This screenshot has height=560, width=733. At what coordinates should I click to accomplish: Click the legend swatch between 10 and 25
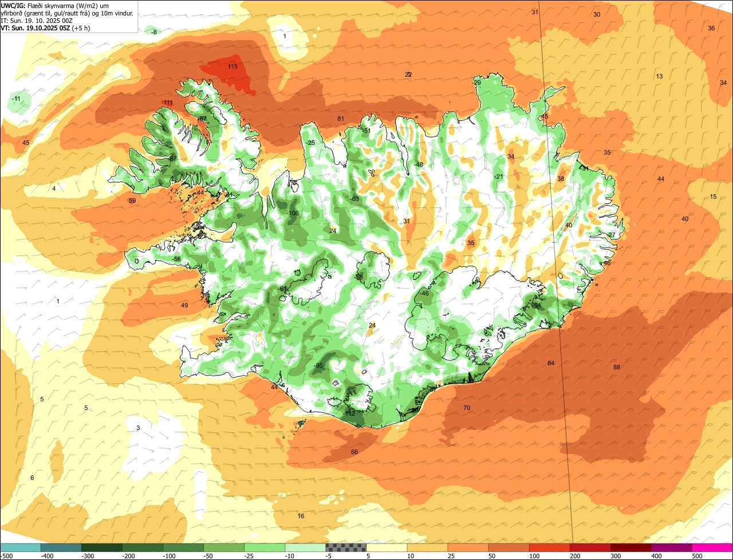click(x=427, y=547)
